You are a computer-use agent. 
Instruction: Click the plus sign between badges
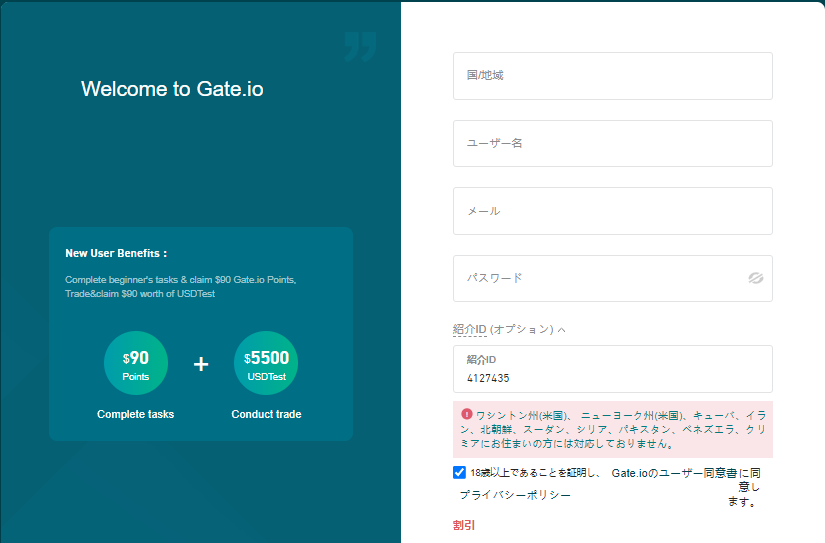pos(201,364)
